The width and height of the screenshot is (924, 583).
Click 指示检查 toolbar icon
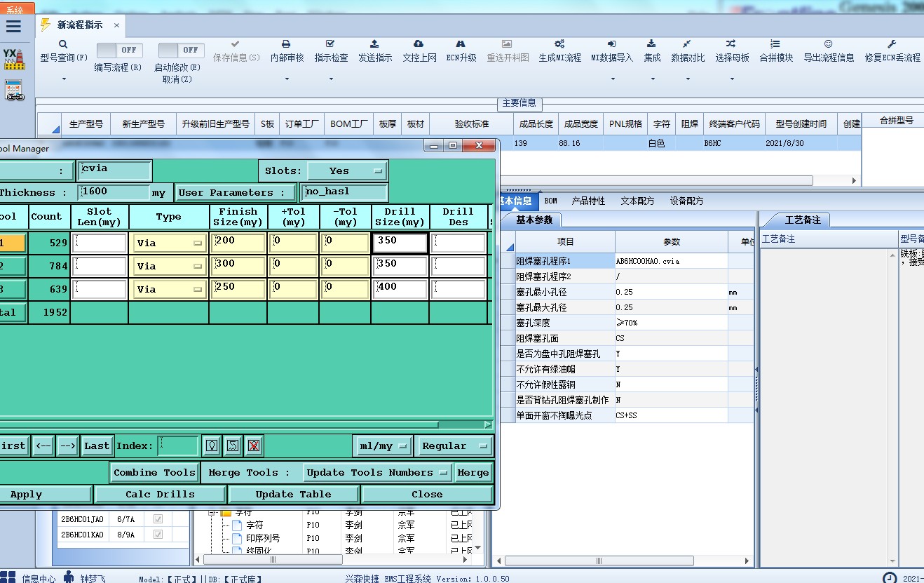[330, 43]
